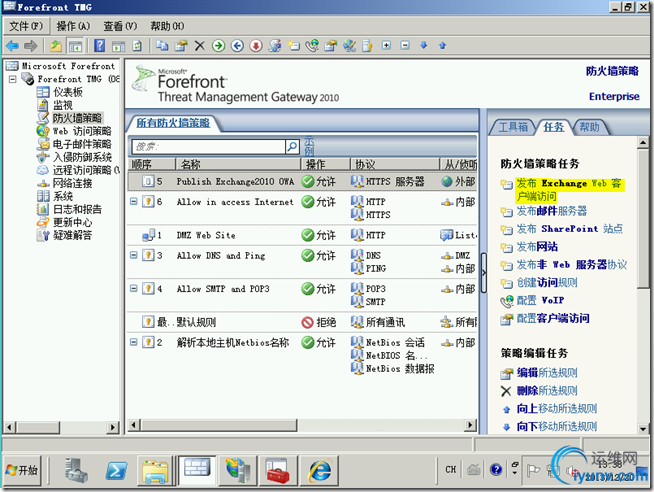Open the 操作(A) menu
The width and height of the screenshot is (654, 492).
pos(73,26)
